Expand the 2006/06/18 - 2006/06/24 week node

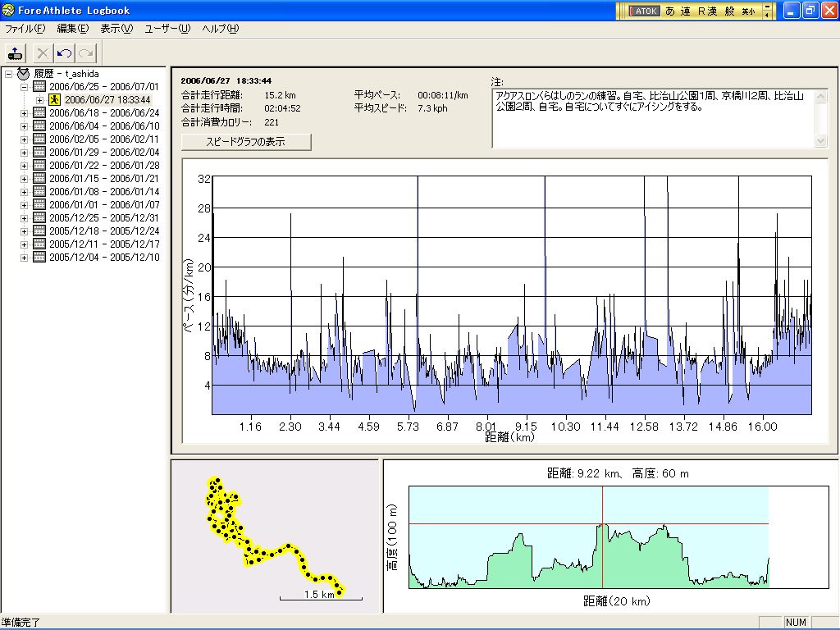24,113
